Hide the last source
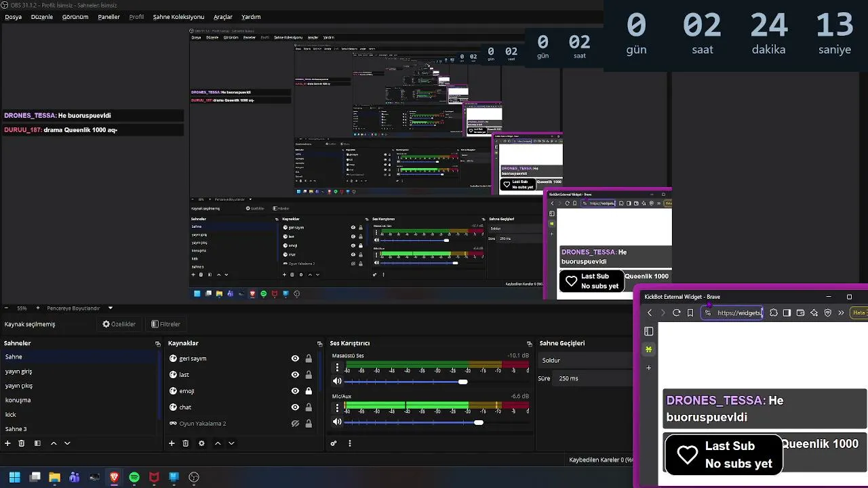The height and width of the screenshot is (488, 868). 295,375
